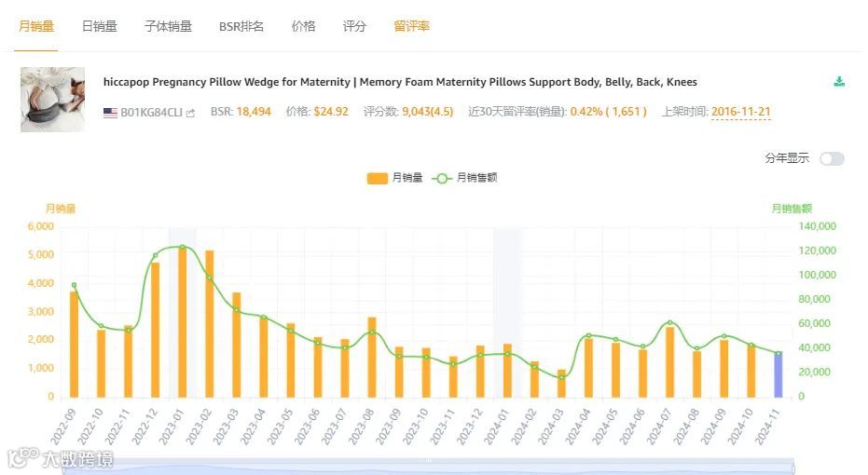868x475 pixels.
Task: Click the launch date 2016-11-21
Action: point(740,112)
